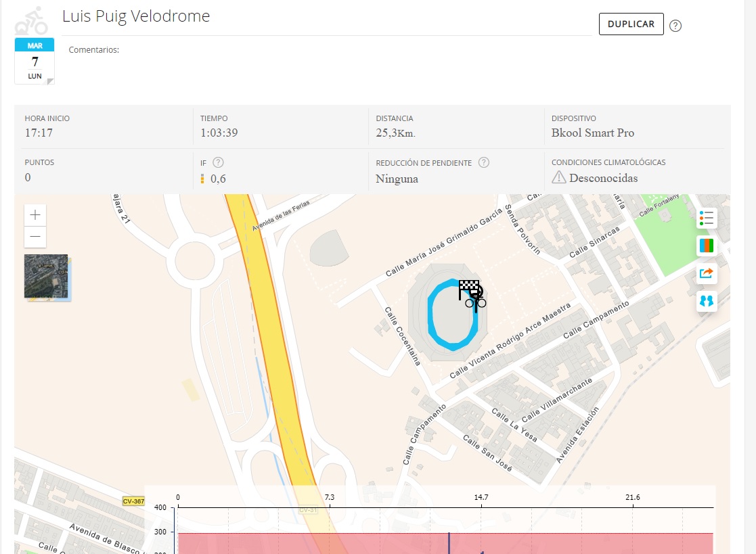Click the 7.3 km chart marker
756x554 pixels.
pyautogui.click(x=330, y=497)
